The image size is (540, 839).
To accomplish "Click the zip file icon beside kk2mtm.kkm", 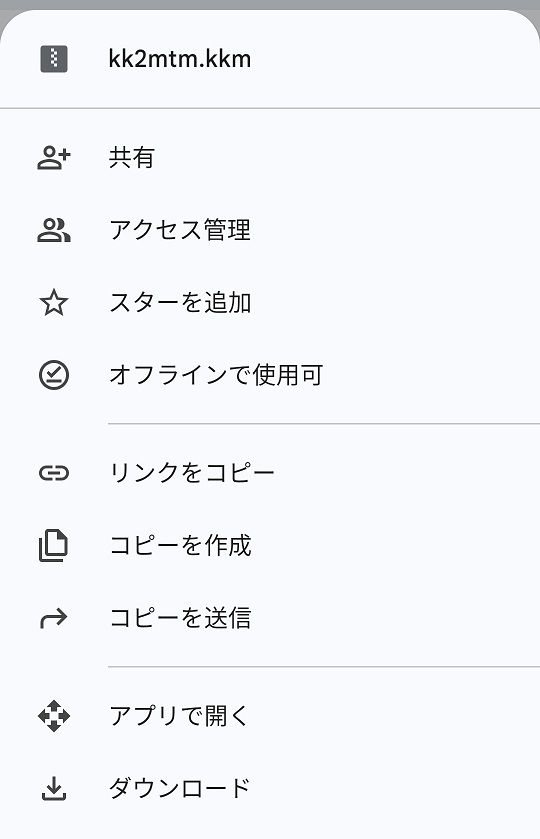I will point(54,59).
